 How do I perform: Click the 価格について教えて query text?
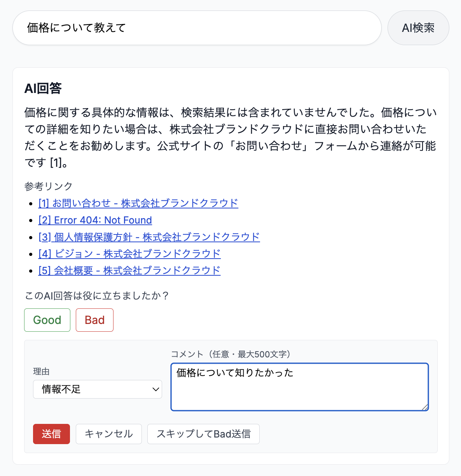(x=75, y=28)
